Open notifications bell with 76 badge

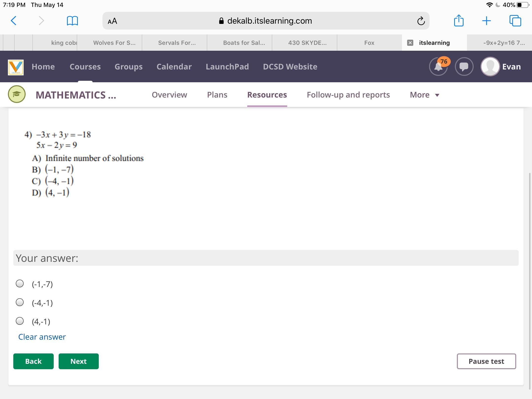[x=438, y=66]
